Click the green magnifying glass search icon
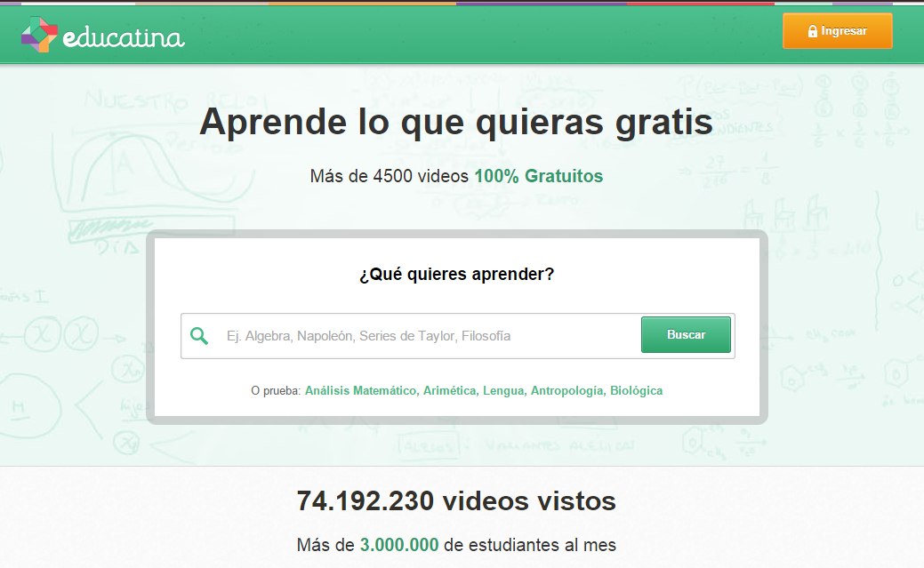 tap(200, 336)
